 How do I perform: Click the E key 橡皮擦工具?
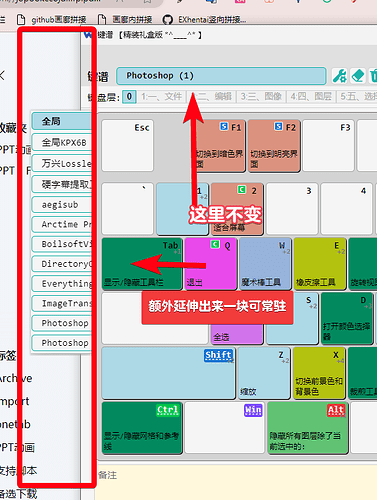click(320, 263)
